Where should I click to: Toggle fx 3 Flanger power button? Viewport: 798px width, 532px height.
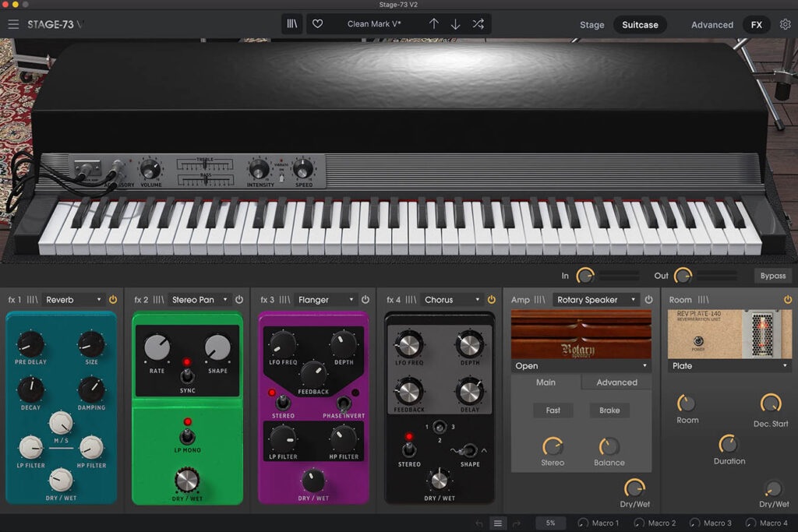pyautogui.click(x=365, y=300)
